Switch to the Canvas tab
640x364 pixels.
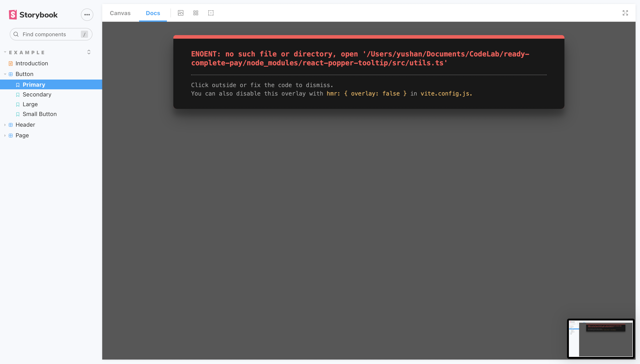point(120,13)
